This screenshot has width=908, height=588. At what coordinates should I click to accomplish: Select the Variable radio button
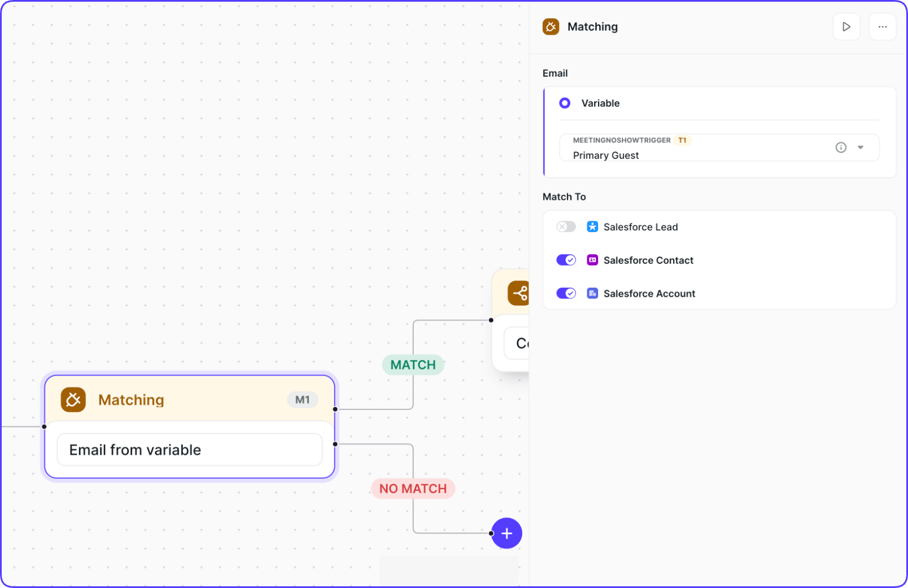click(x=565, y=103)
